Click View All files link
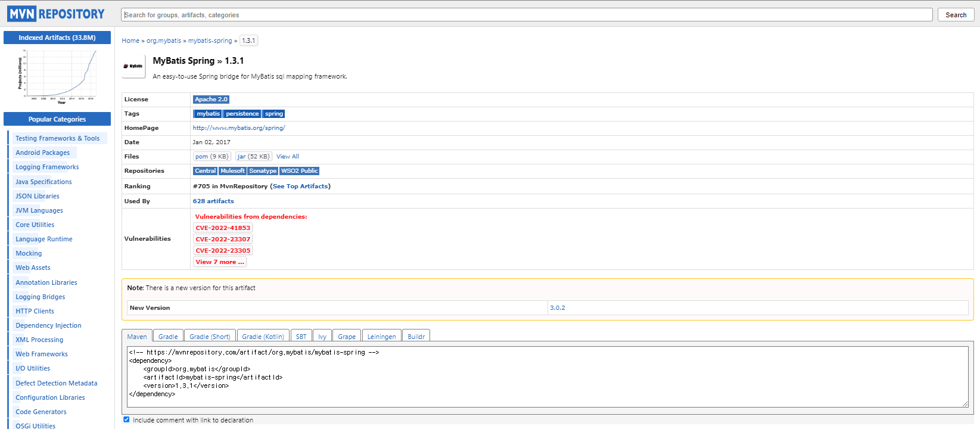 (288, 157)
